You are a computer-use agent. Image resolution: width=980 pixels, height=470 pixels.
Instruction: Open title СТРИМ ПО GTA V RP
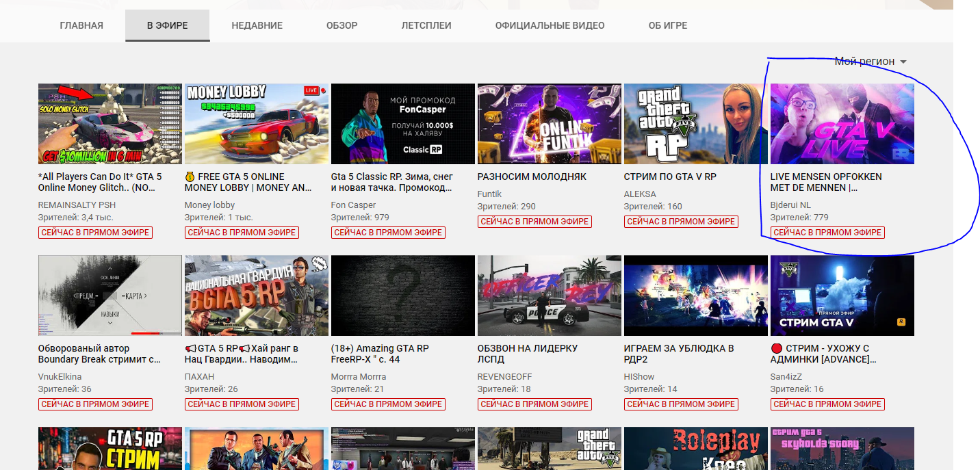click(x=670, y=177)
